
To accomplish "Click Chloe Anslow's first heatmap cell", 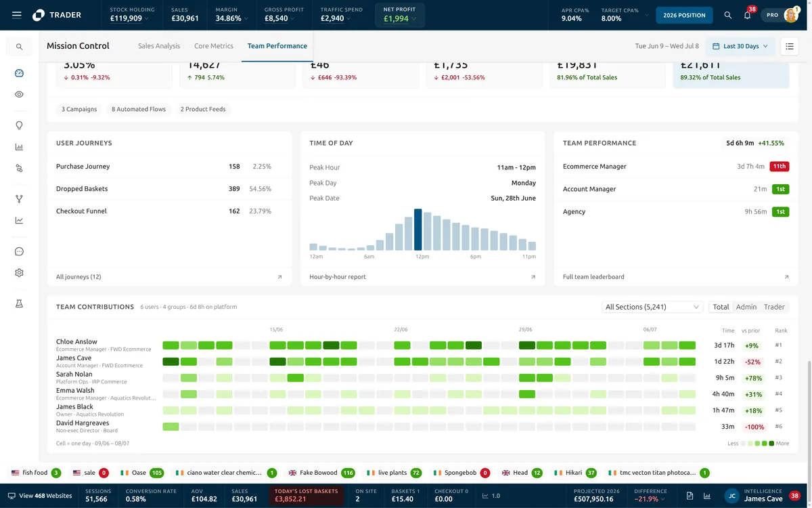I will (x=171, y=345).
